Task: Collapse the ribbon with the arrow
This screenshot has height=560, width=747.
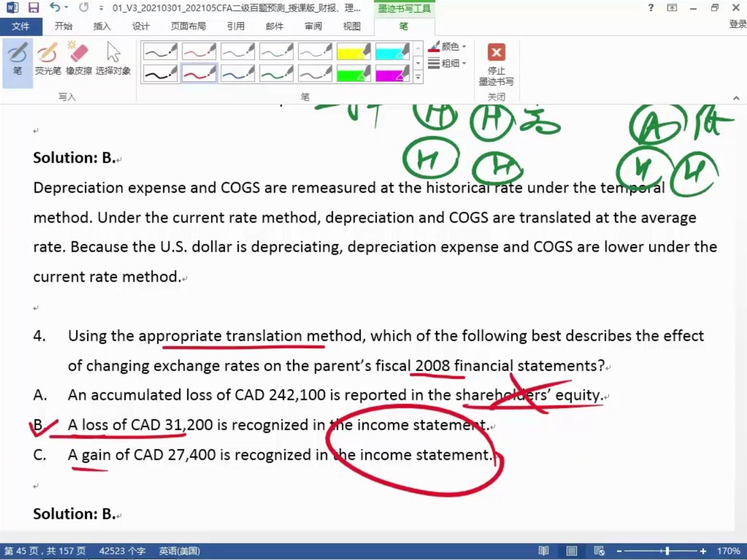Action: click(x=736, y=97)
